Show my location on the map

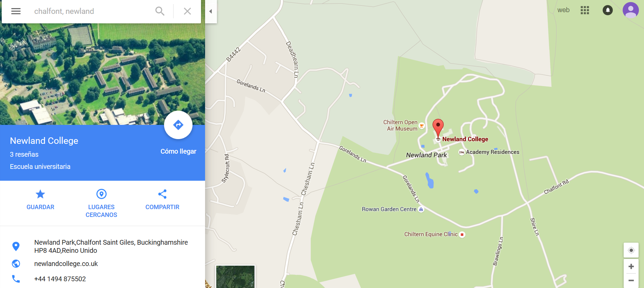pyautogui.click(x=631, y=250)
